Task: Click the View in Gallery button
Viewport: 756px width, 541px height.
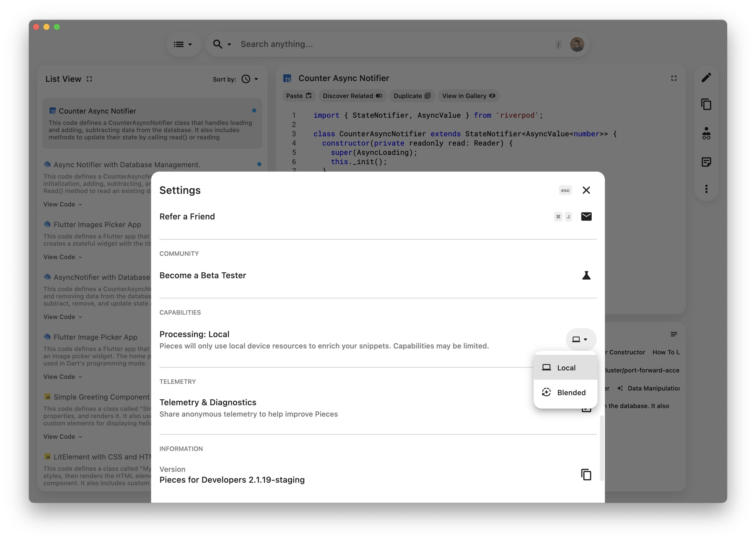Action: coord(468,96)
